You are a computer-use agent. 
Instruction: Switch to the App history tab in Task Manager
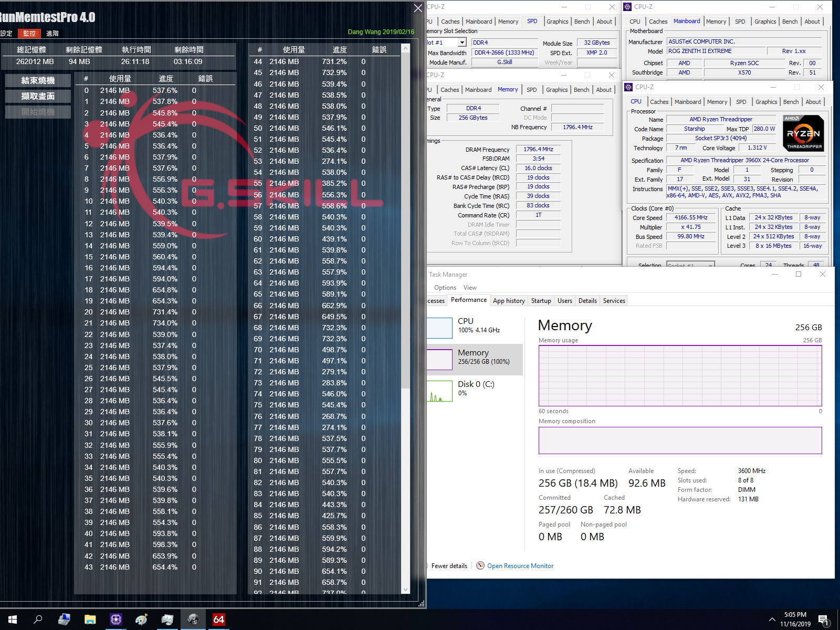pyautogui.click(x=508, y=300)
